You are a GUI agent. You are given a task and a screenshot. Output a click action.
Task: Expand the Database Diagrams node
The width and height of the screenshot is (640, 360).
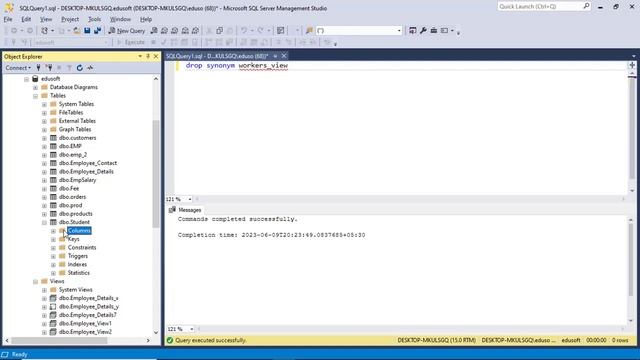pos(36,87)
